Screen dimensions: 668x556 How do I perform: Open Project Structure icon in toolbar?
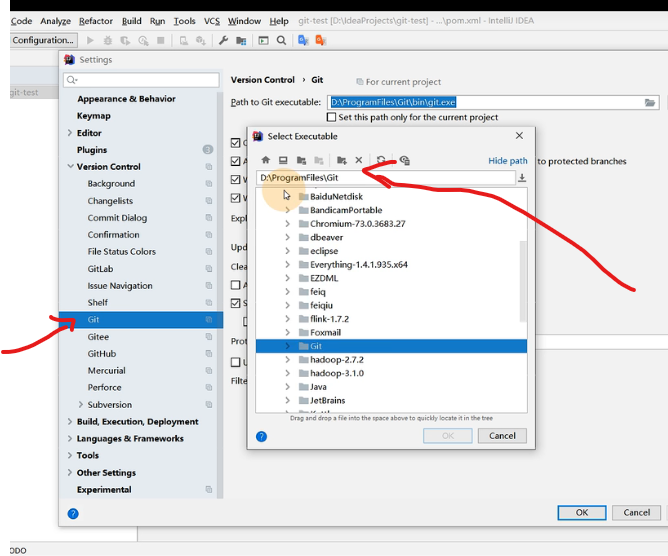(241, 40)
